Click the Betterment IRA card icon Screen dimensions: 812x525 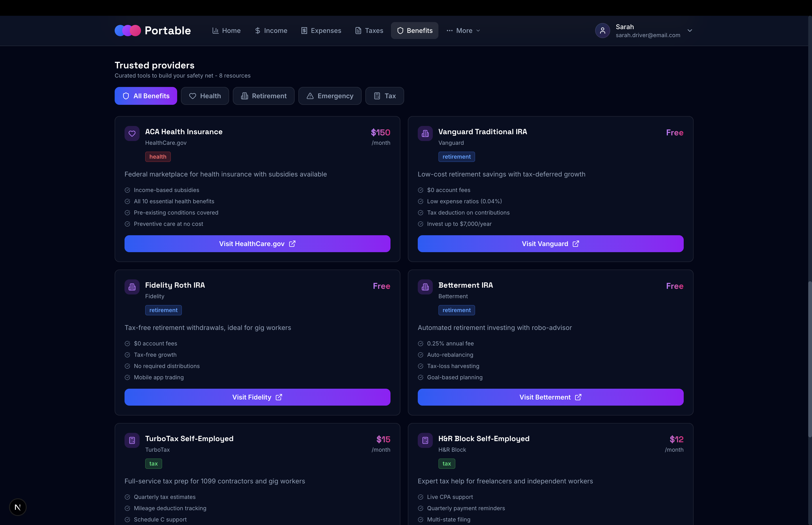(425, 287)
